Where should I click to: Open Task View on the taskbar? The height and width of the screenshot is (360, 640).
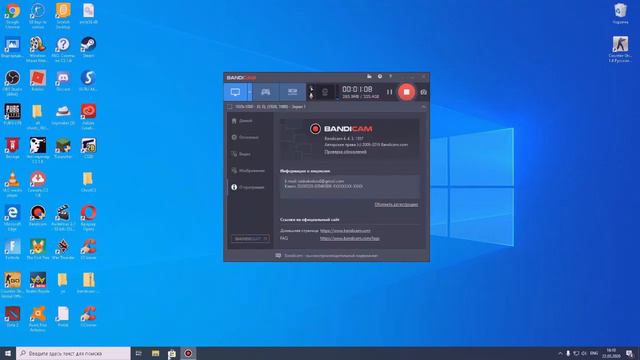click(x=139, y=353)
